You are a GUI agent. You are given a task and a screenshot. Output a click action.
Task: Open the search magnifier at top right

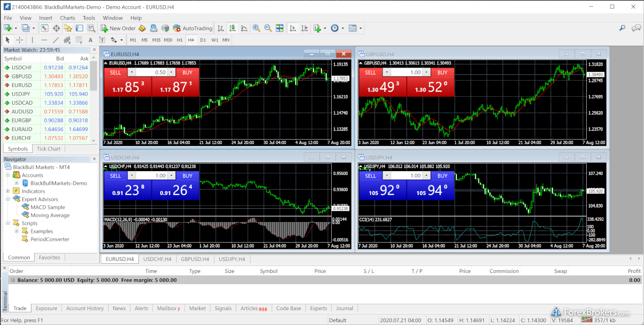point(622,28)
